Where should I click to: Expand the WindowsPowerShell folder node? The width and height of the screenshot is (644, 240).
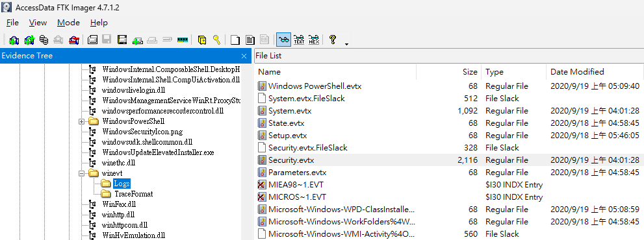click(x=81, y=121)
